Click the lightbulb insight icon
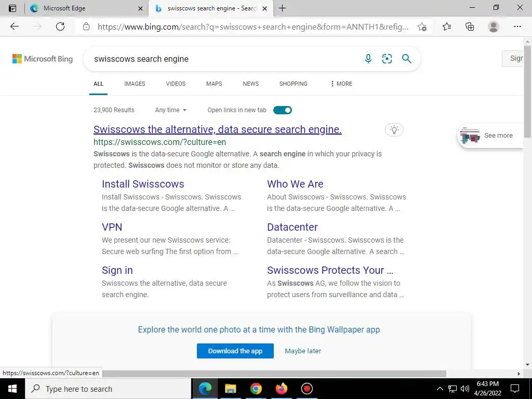532x399 pixels. point(394,129)
